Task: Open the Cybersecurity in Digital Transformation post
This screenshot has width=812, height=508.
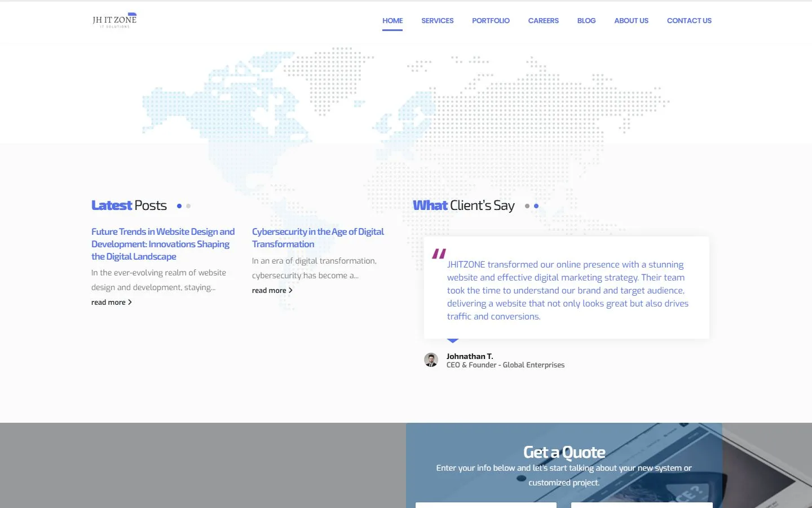Action: (x=318, y=238)
